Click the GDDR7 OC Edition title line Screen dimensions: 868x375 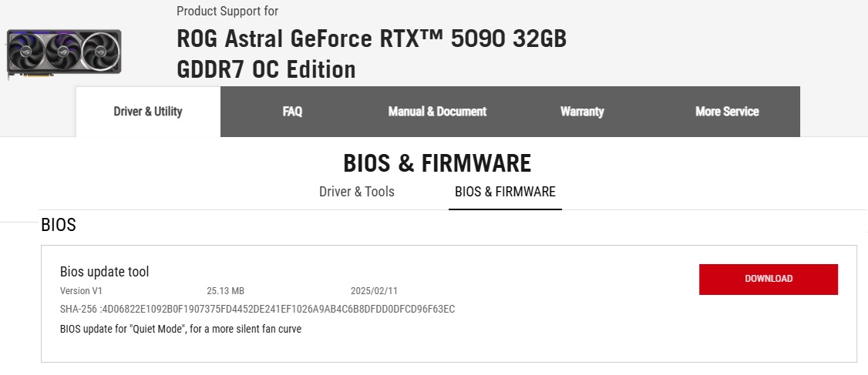tap(266, 70)
